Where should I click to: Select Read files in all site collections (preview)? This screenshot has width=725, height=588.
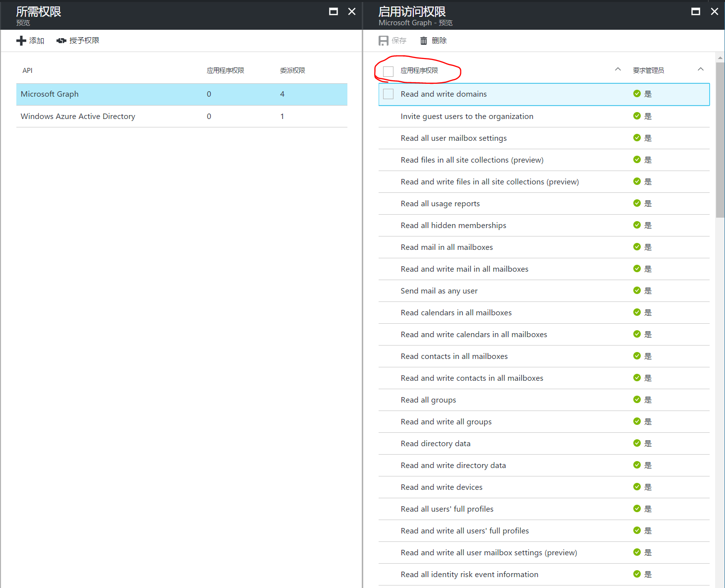pos(544,160)
